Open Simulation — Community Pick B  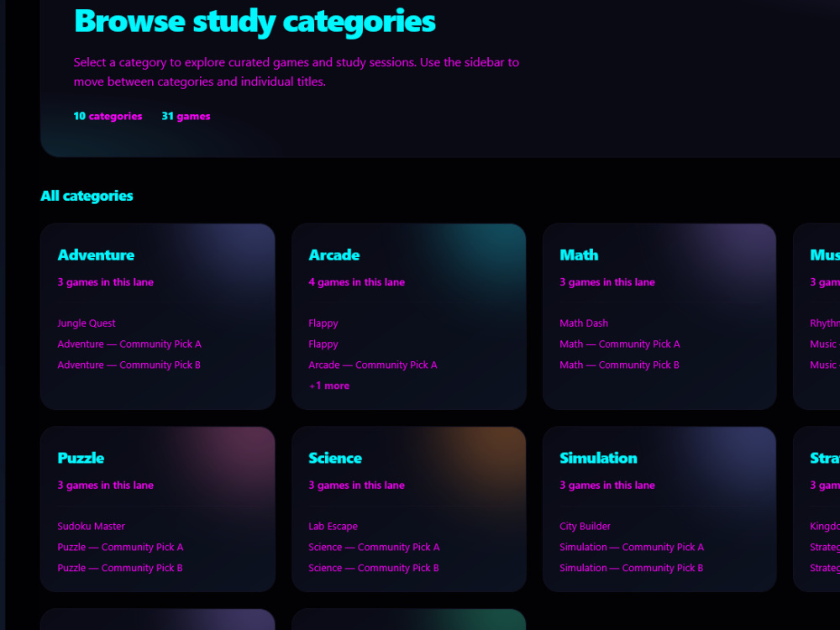631,568
